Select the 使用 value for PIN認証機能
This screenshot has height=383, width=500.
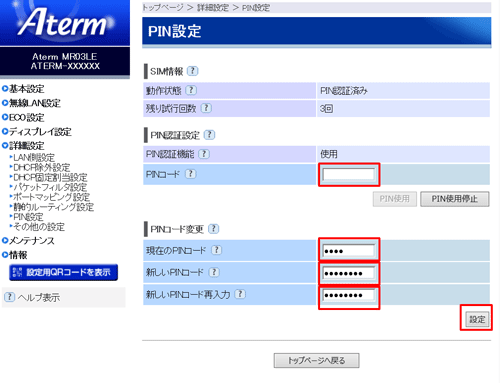coord(329,154)
